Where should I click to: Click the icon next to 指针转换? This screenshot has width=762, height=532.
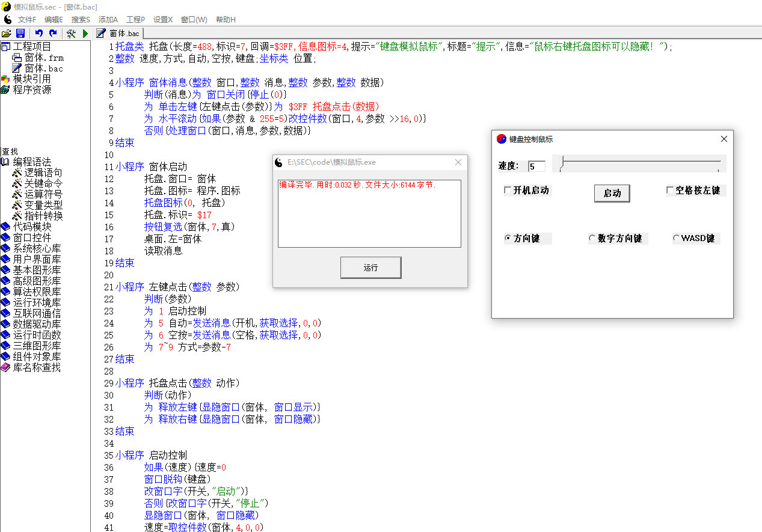tap(17, 216)
